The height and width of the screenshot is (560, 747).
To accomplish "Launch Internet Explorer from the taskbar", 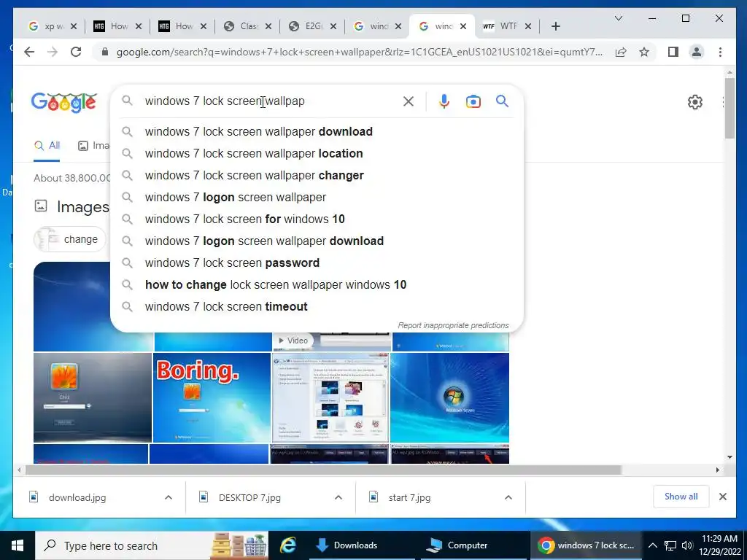I will pyautogui.click(x=287, y=545).
